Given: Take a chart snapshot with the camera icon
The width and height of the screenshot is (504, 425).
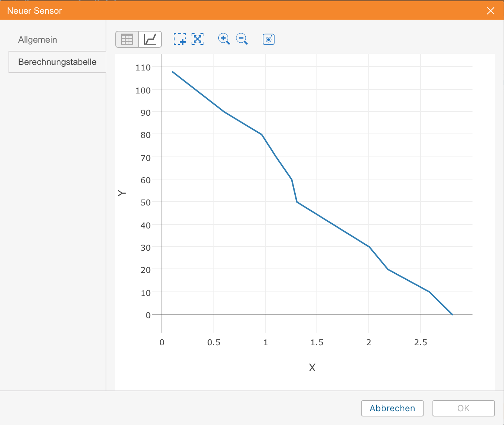Looking at the screenshot, I should point(269,39).
